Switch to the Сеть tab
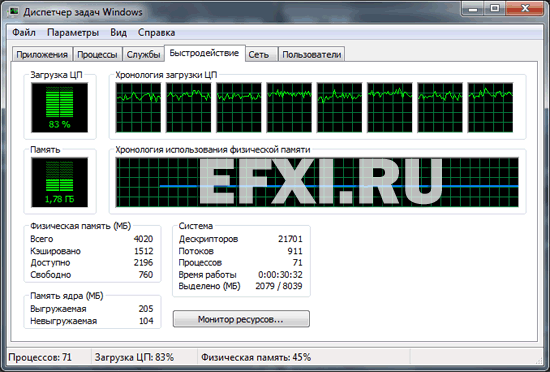Image resolution: width=550 pixels, height=372 pixels. point(259,55)
